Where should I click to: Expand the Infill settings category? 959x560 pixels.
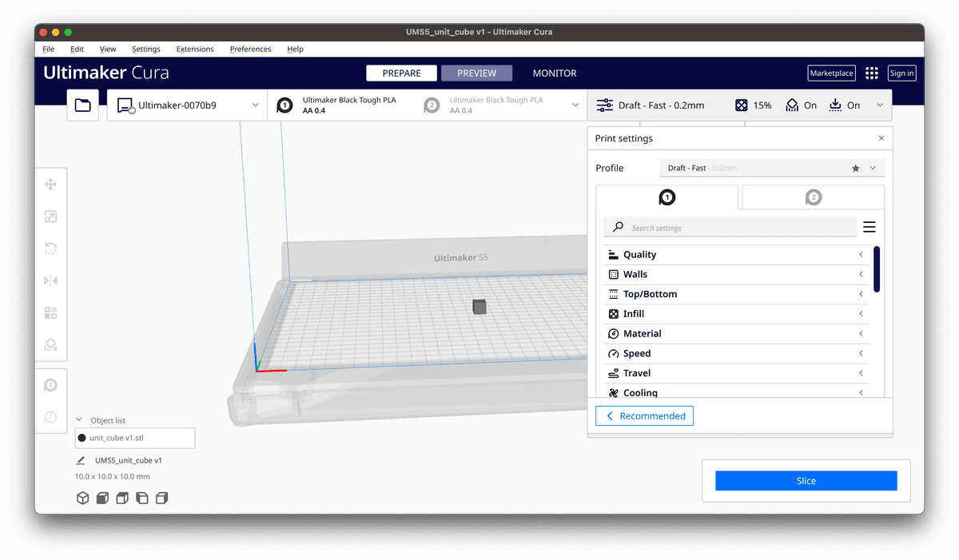(736, 314)
